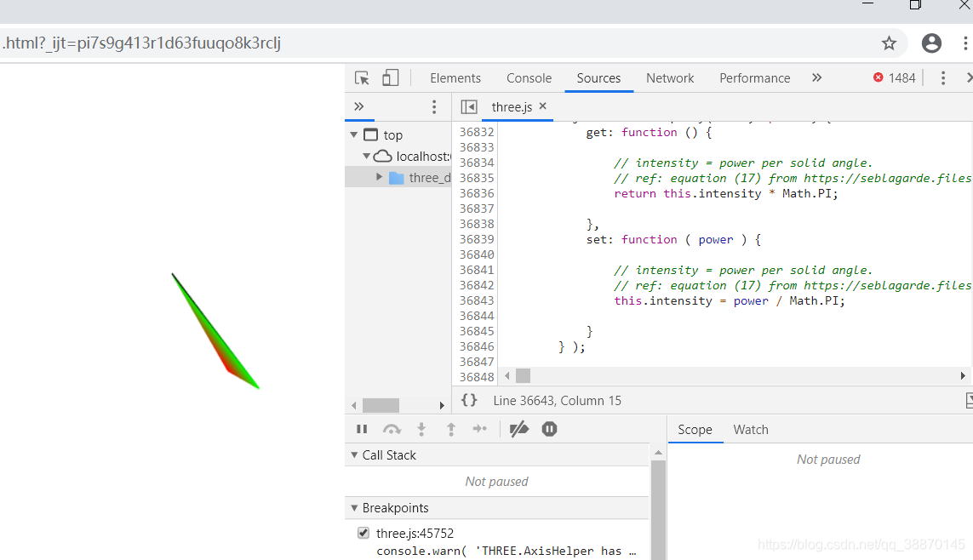Viewport: 973px width, 560px height.
Task: Open the Network tab
Action: point(670,78)
